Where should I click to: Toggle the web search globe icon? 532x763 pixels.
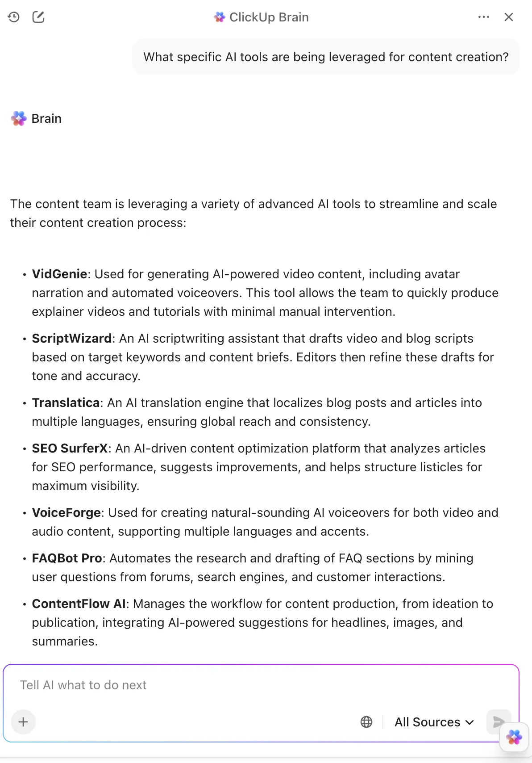pyautogui.click(x=366, y=722)
